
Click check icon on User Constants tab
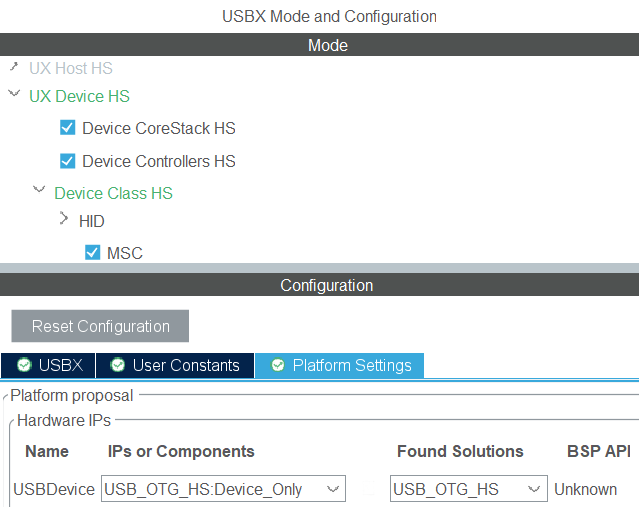point(118,365)
